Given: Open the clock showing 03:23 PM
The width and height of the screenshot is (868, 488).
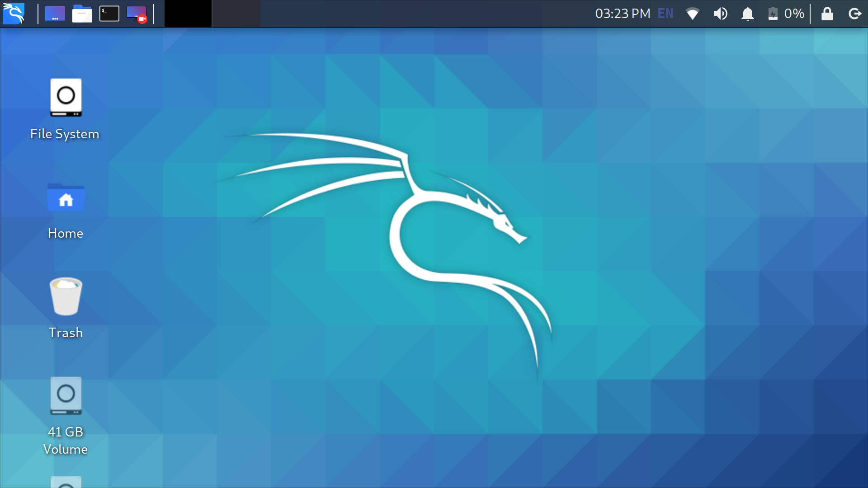Looking at the screenshot, I should click(623, 14).
